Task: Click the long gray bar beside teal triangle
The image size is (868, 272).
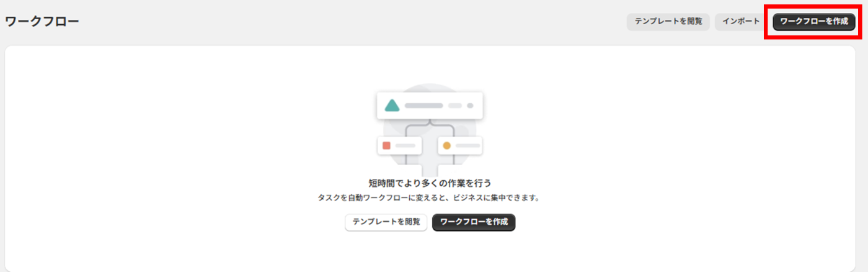Action: [x=423, y=106]
